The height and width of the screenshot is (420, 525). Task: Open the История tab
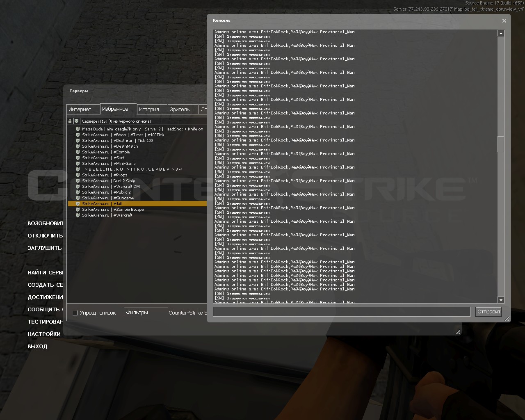[152, 110]
